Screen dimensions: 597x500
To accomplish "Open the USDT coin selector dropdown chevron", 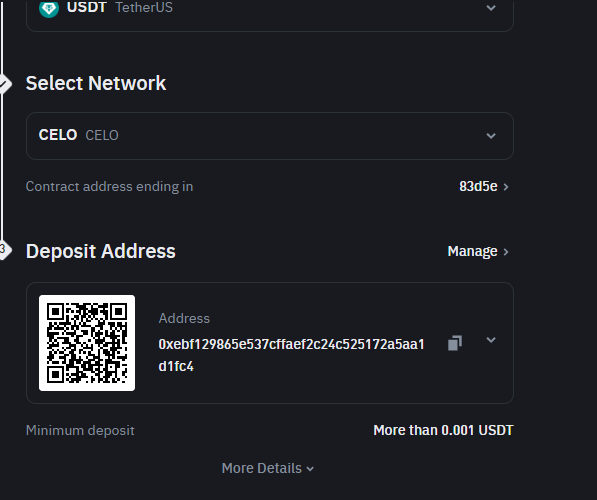I will point(491,8).
